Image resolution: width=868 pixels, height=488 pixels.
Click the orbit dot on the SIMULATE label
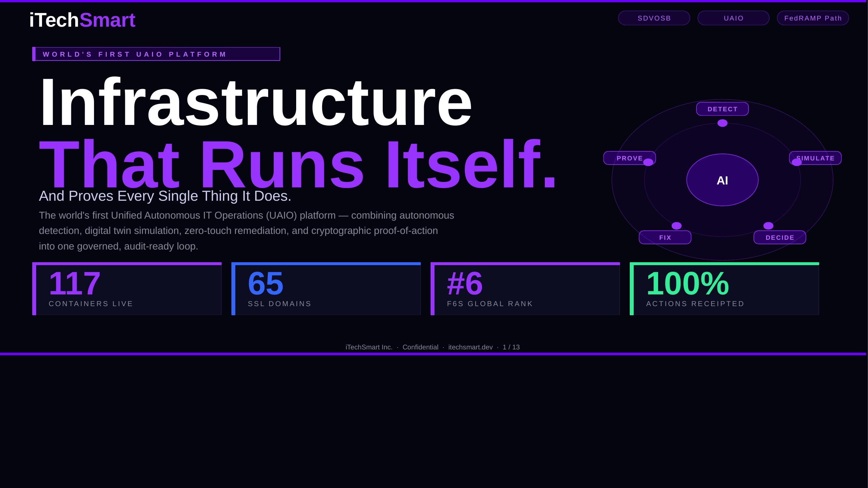click(797, 162)
